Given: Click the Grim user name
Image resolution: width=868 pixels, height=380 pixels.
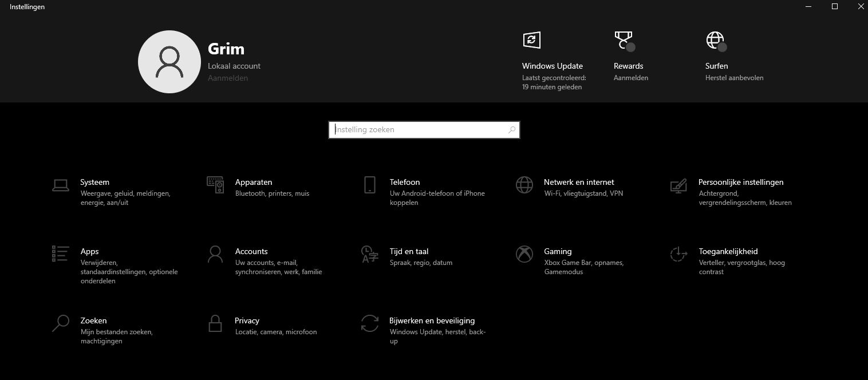Looking at the screenshot, I should 226,49.
